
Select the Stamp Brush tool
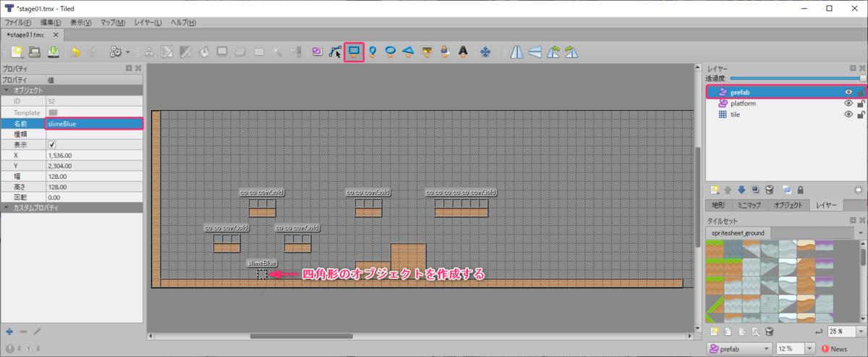(148, 52)
